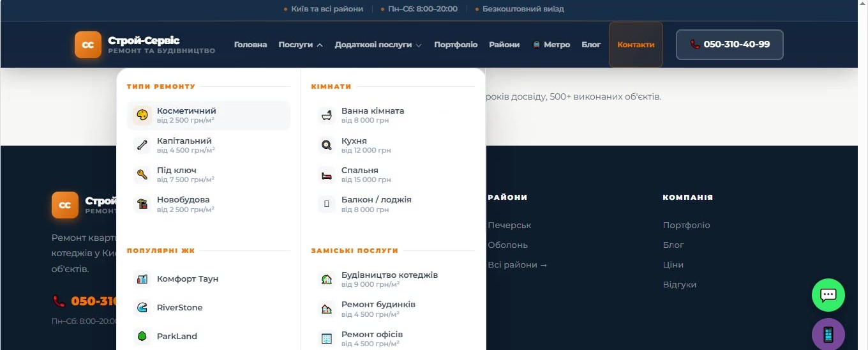Viewport: 868px width, 350px height.
Task: Click the magnifier icon for Кухня
Action: coord(327,145)
